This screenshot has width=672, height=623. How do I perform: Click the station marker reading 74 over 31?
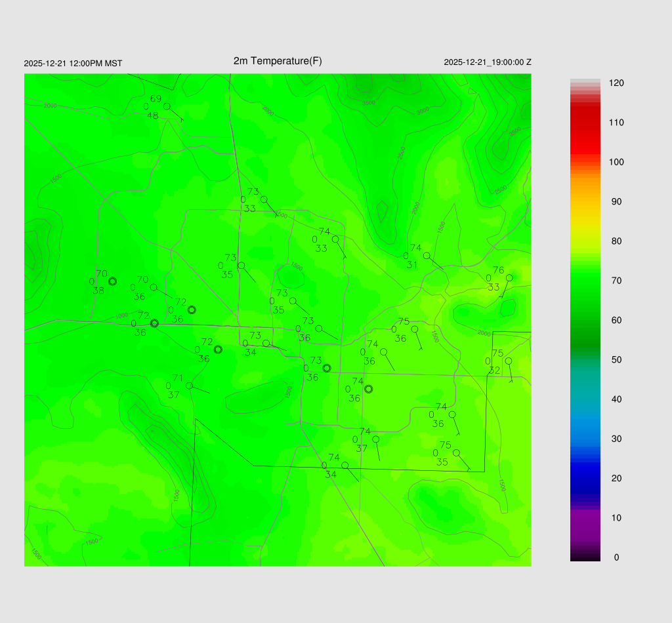(427, 256)
